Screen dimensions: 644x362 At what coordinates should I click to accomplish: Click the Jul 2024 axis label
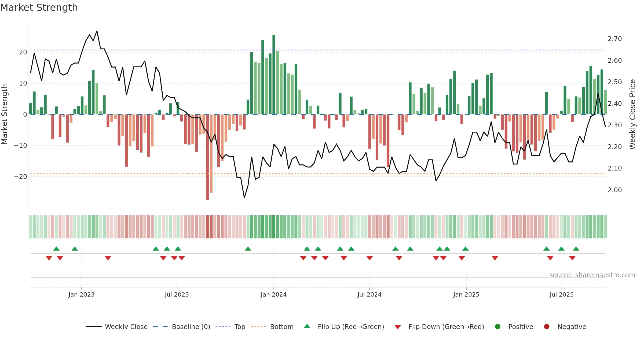(369, 294)
